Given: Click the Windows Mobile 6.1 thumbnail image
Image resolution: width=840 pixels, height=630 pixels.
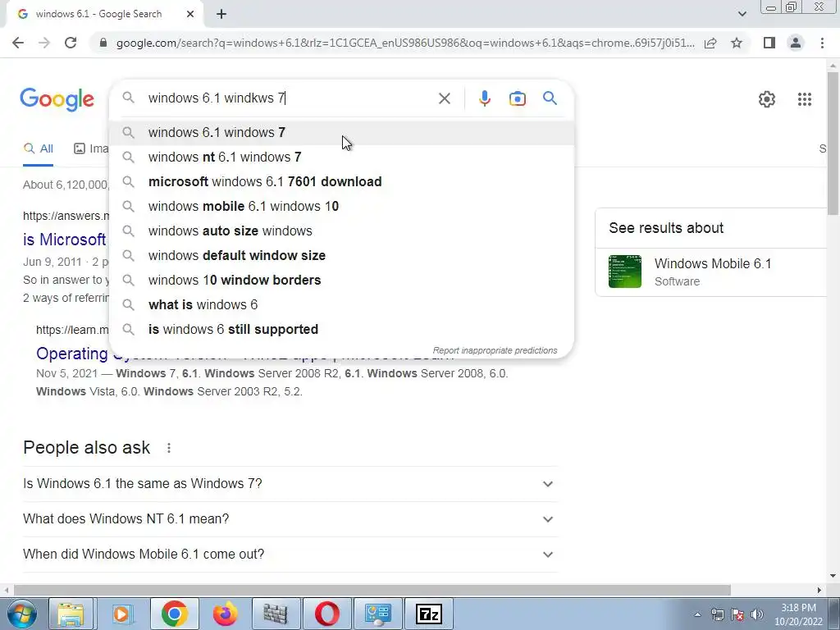Looking at the screenshot, I should (624, 272).
